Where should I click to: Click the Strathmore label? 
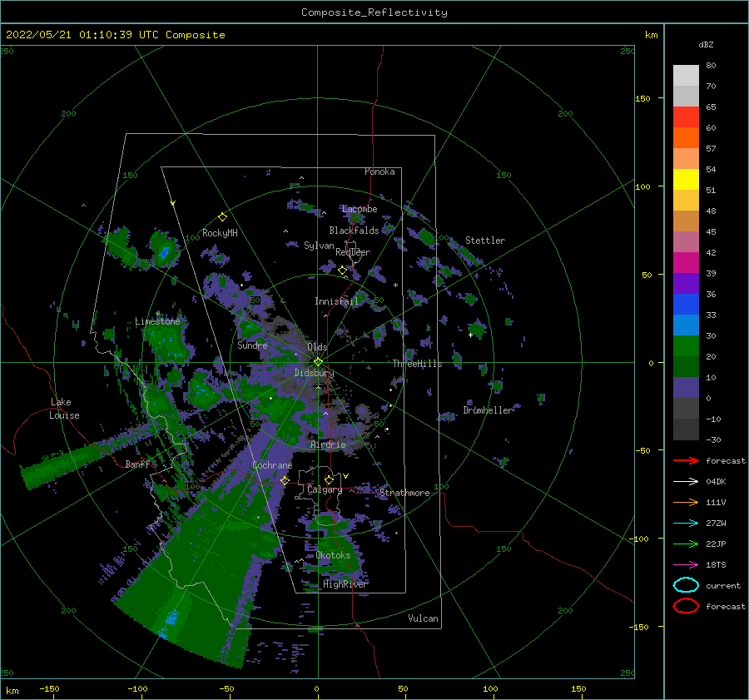[404, 493]
